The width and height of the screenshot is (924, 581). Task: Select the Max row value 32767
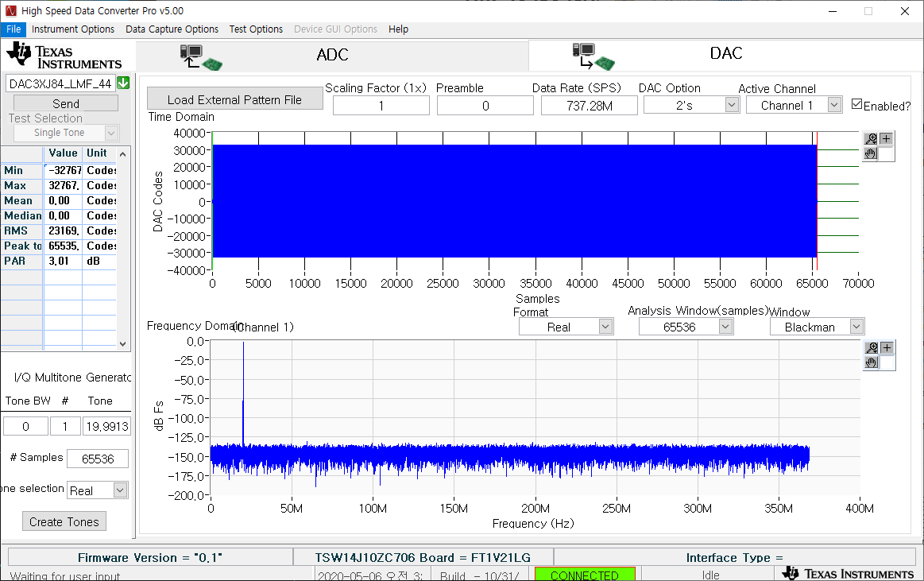pos(63,186)
